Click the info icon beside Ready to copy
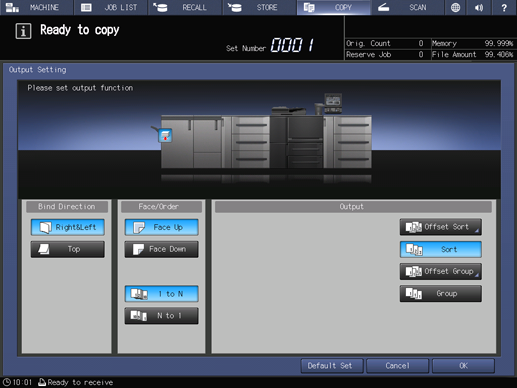The width and height of the screenshot is (517, 388). (x=23, y=31)
